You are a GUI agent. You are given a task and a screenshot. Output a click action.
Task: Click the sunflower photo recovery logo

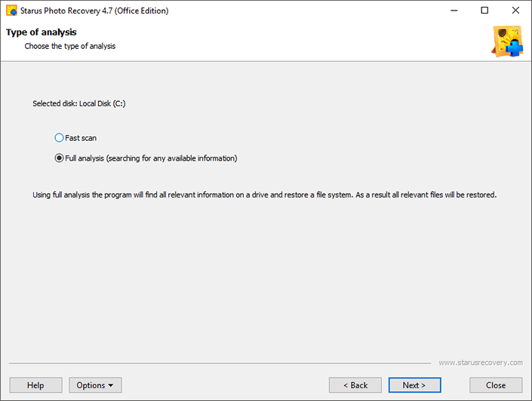click(507, 41)
